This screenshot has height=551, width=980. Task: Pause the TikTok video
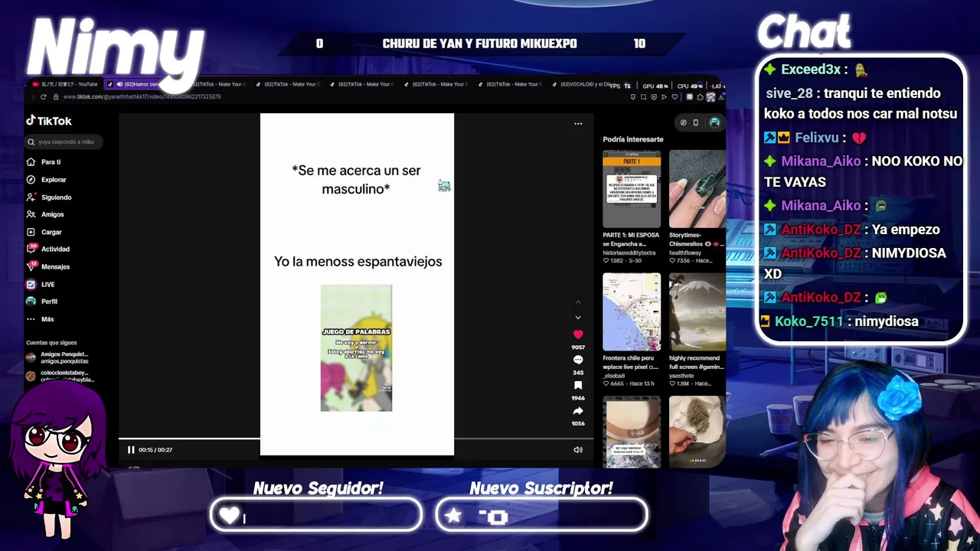[x=131, y=450]
